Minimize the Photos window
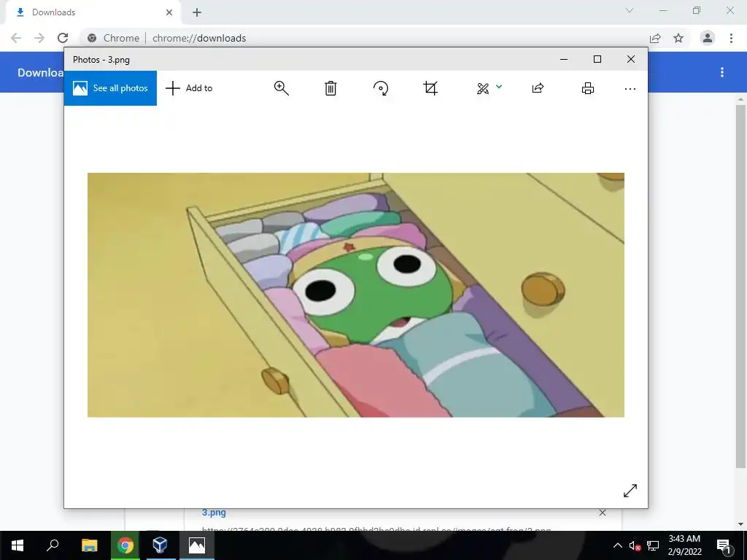Viewport: 747px width, 560px height. pos(564,59)
